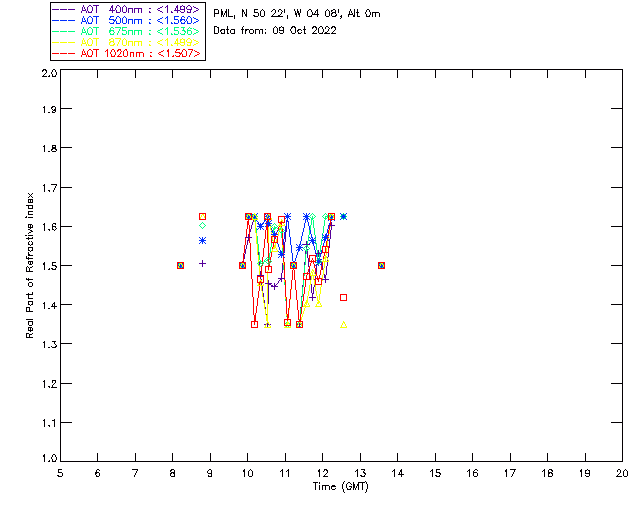Click the y-axis tick label 1.1

tap(49, 423)
